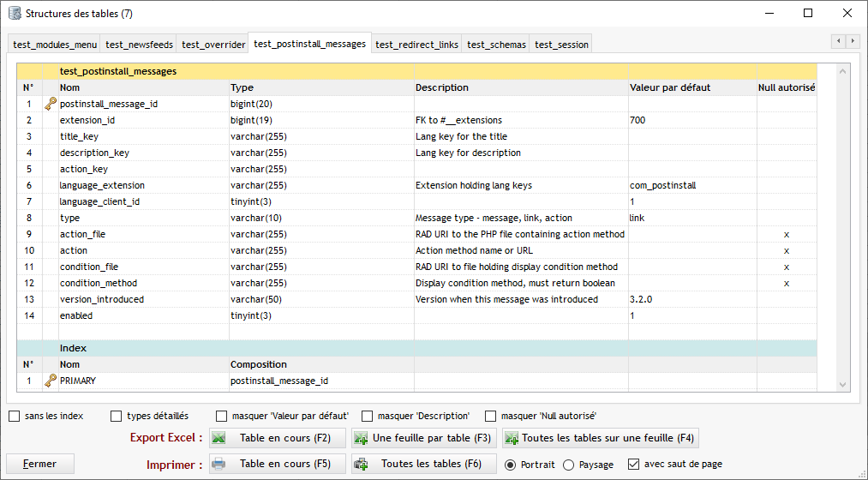Click the Type column header
This screenshot has width=868, height=480.
(x=321, y=87)
